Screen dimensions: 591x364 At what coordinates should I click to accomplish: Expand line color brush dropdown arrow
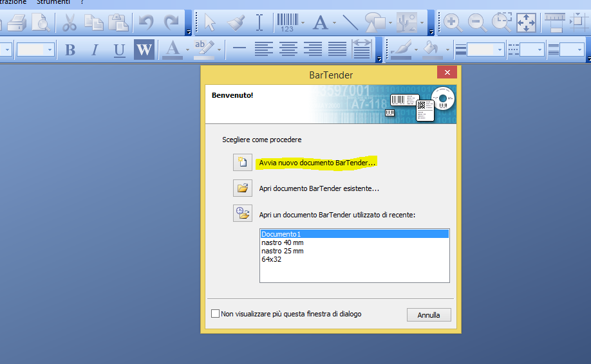(x=416, y=50)
